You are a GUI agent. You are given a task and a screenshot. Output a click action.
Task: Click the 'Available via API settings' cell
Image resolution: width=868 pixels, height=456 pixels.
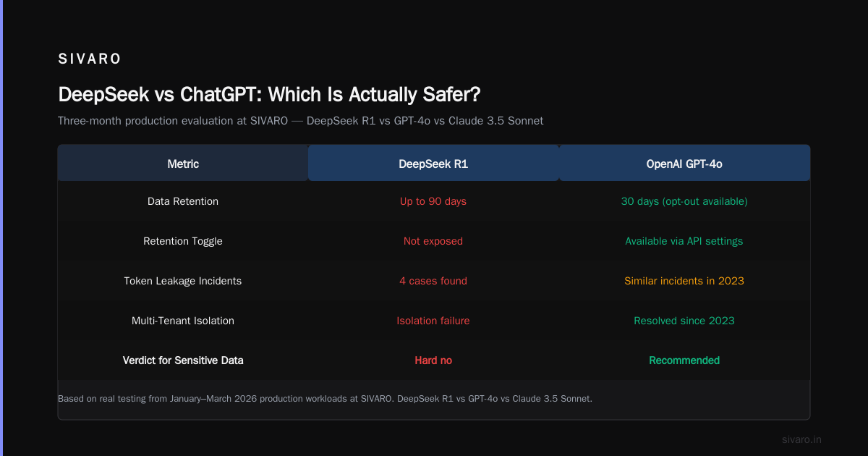pos(684,241)
